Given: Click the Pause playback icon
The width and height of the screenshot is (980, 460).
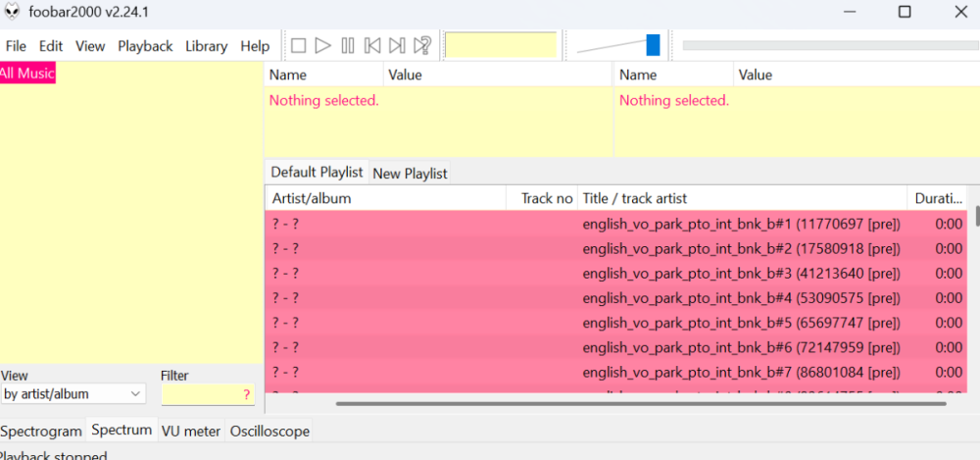Looking at the screenshot, I should tap(348, 45).
